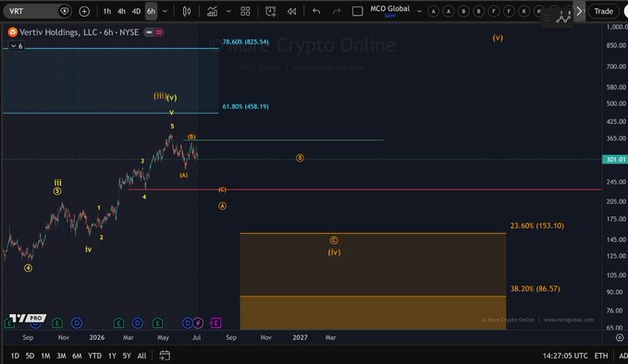Open the pink lightning event marker
The image size is (628, 364).
pos(198,322)
